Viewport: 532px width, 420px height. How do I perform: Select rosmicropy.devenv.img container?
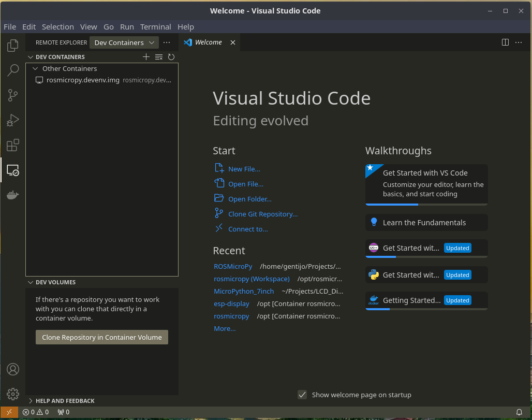click(x=102, y=80)
